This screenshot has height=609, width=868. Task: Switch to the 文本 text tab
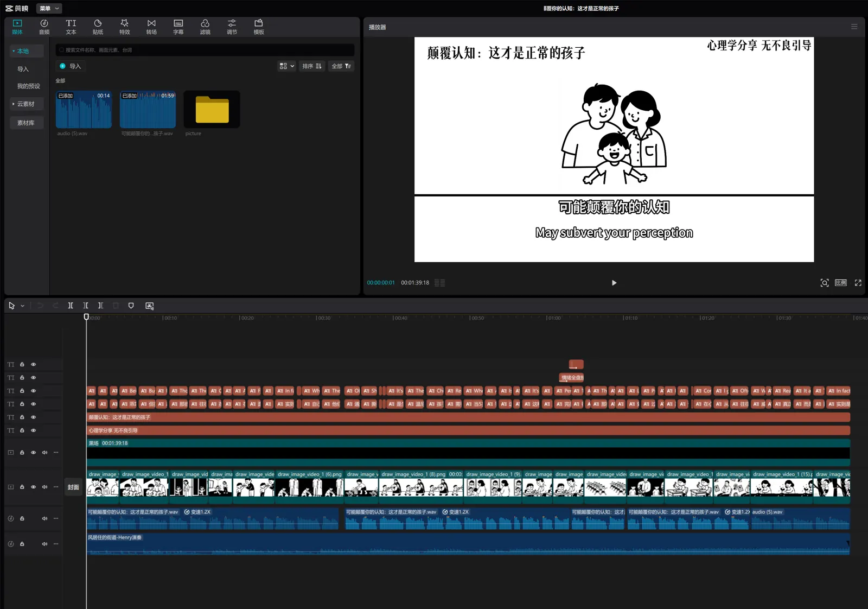71,27
